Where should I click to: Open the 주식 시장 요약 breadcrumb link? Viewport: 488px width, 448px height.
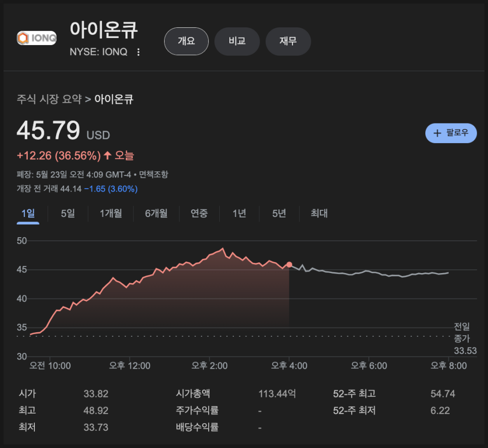coord(49,100)
